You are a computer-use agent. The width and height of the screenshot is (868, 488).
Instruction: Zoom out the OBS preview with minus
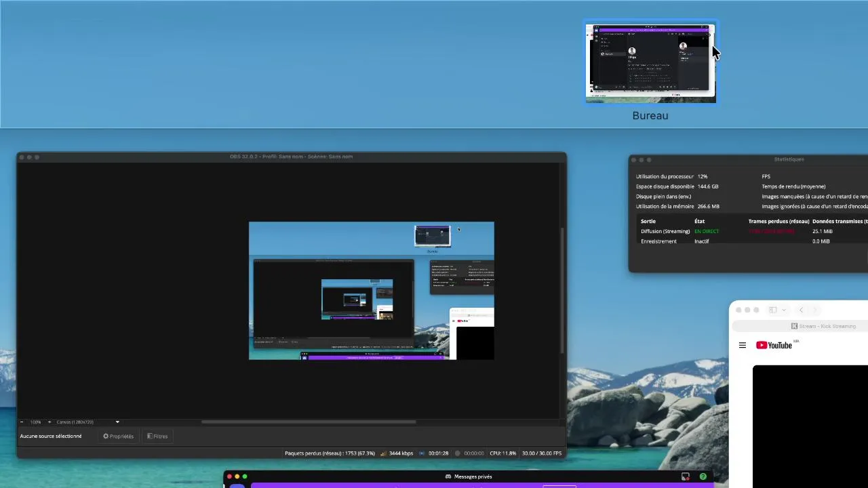[x=22, y=422]
